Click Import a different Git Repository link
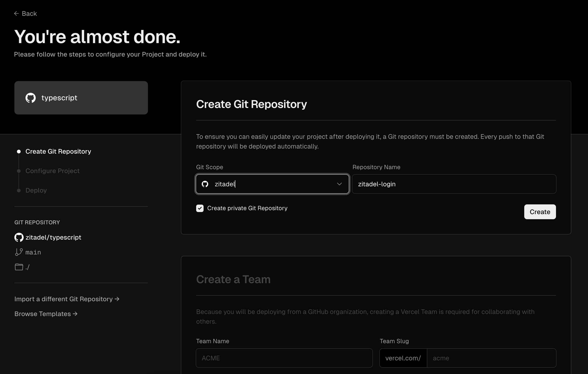Screen dimensions: 588x374 coord(64,299)
